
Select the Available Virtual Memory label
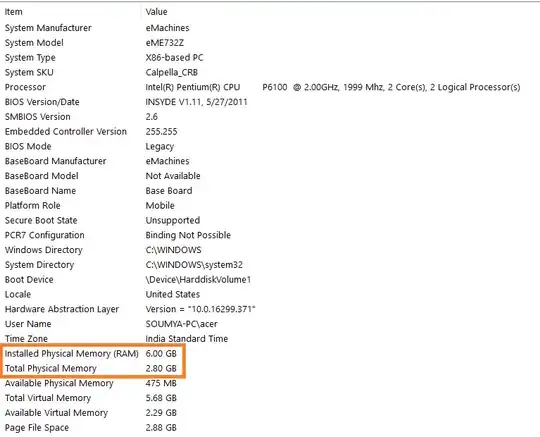(56, 413)
